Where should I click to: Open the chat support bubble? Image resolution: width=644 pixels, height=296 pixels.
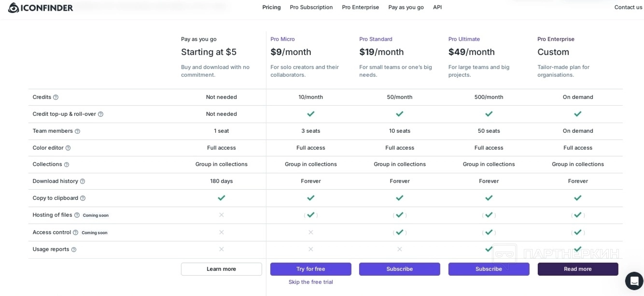coord(634,281)
